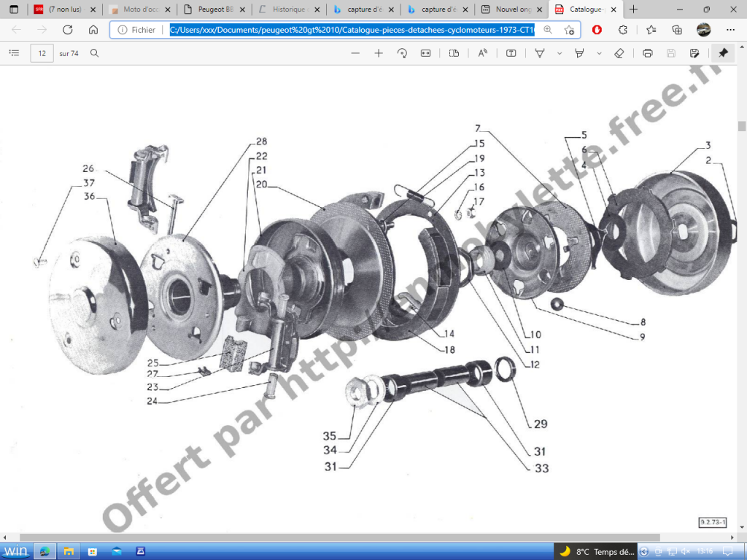Start the read aloud tool
Viewport: 747px width, 560px height.
[482, 53]
